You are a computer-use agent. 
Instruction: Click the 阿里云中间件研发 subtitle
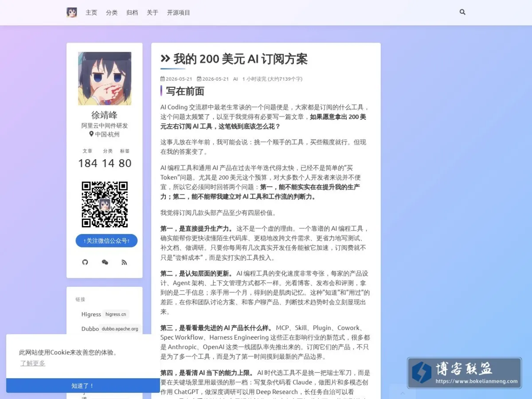(x=105, y=125)
